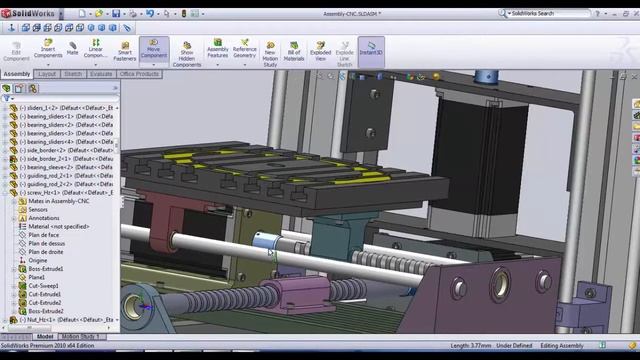This screenshot has height=360, width=640.
Task: Open the Reference Geometry tool
Action: click(x=244, y=49)
